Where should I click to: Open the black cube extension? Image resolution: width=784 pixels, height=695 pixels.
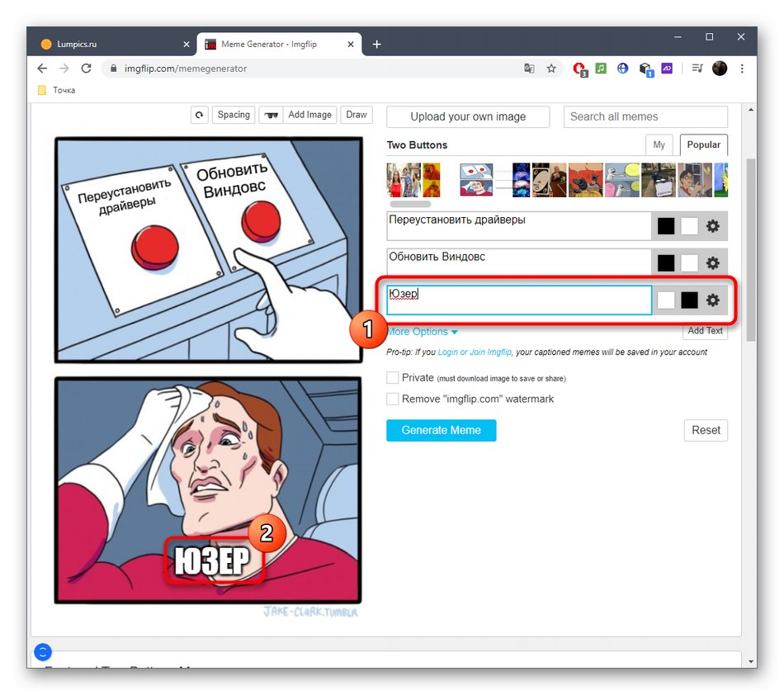(645, 69)
